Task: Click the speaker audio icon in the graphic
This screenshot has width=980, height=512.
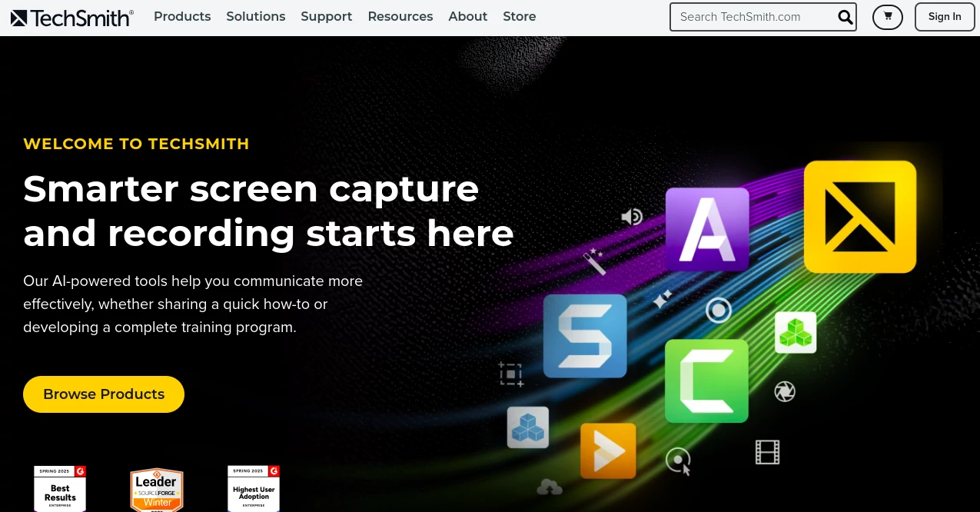Action: [x=632, y=217]
